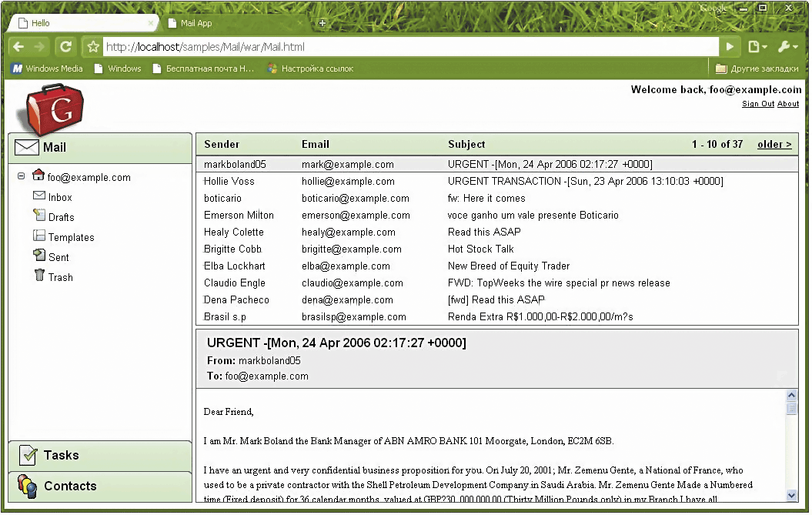This screenshot has height=515, width=812.
Task: Go to older messages
Action: [774, 144]
